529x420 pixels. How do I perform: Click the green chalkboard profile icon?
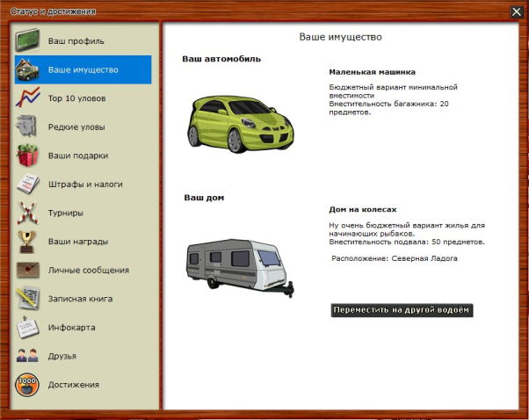28,40
